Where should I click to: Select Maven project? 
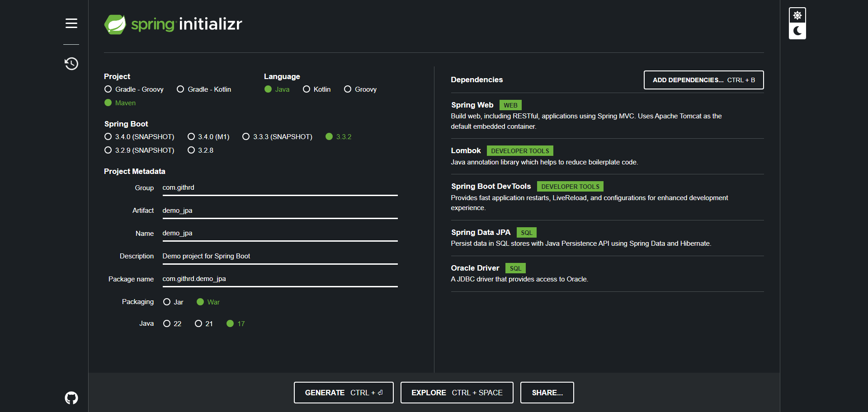(x=120, y=103)
